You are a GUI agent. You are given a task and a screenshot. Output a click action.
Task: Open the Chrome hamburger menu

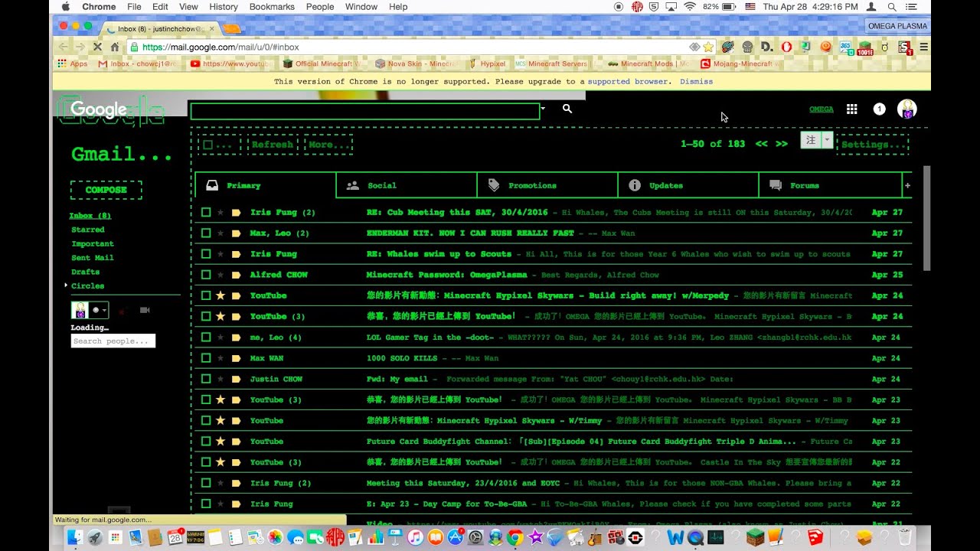pos(923,47)
